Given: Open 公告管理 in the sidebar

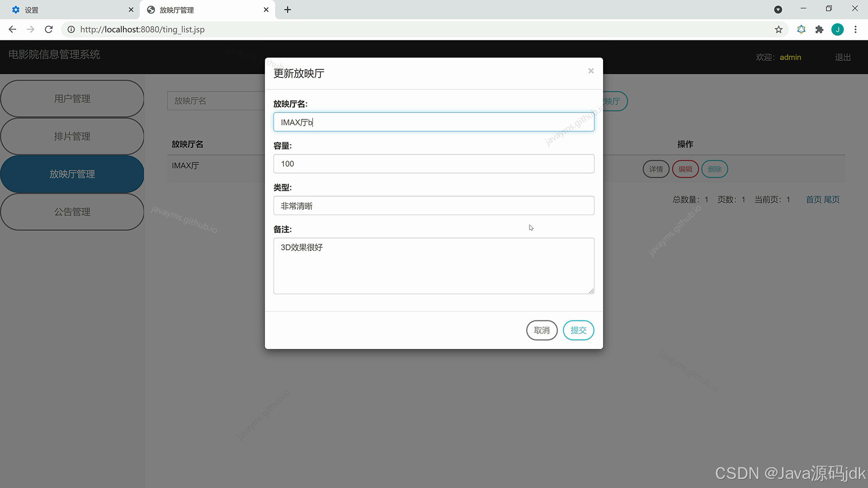Looking at the screenshot, I should click(72, 211).
